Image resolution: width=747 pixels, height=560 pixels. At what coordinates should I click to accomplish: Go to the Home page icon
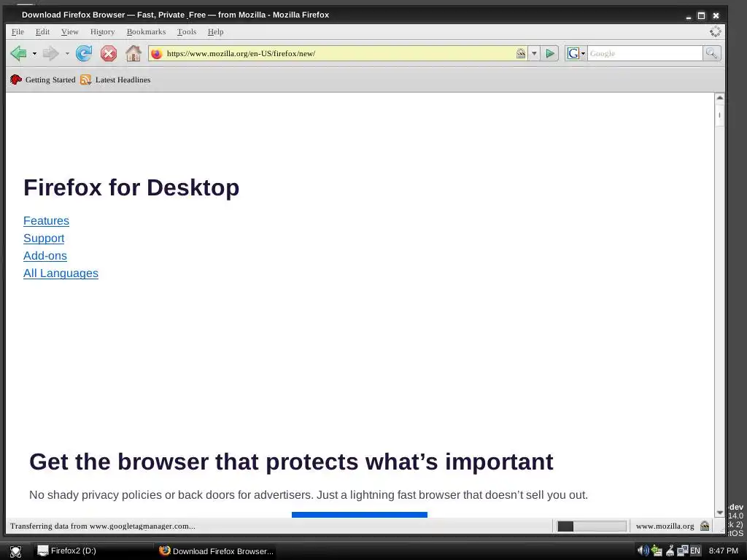(133, 53)
